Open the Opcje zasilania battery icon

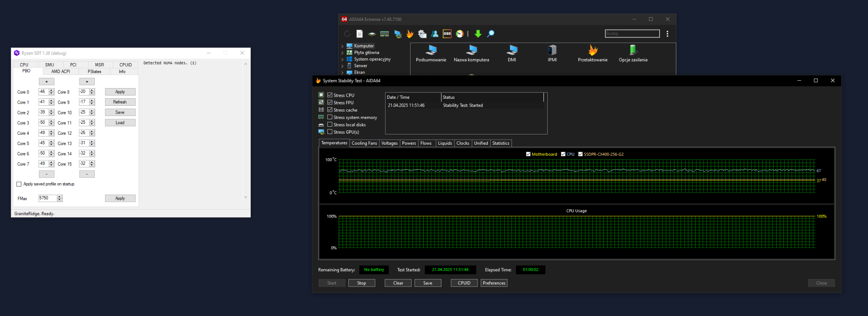633,50
